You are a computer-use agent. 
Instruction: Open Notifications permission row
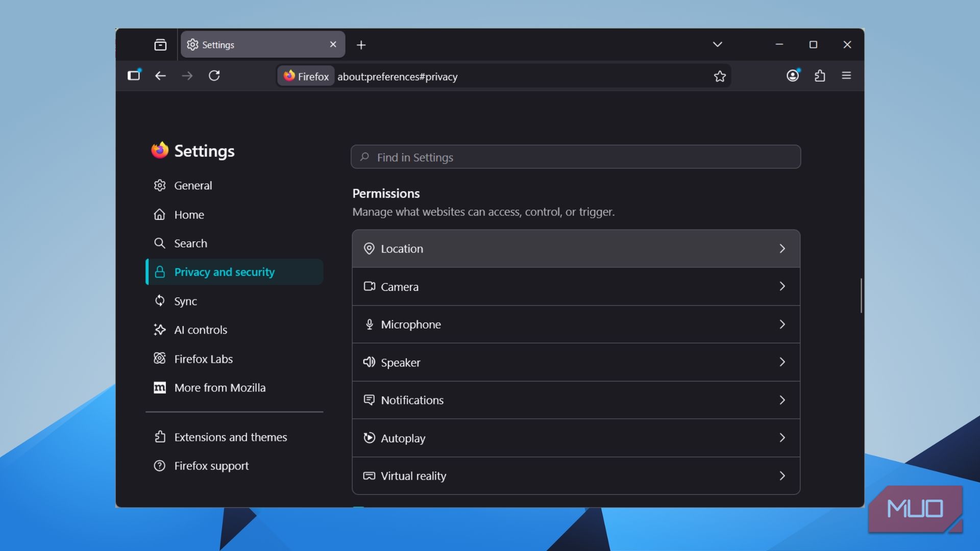click(576, 400)
